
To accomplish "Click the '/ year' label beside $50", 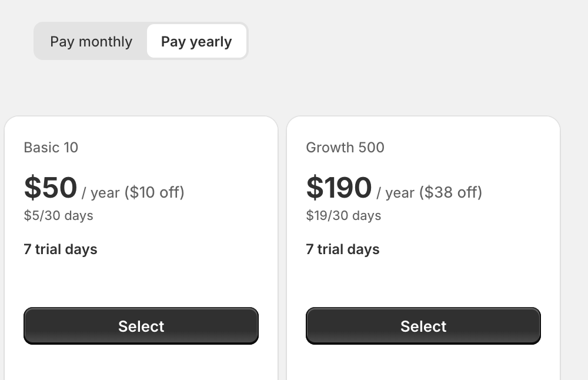I will pyautogui.click(x=101, y=193).
